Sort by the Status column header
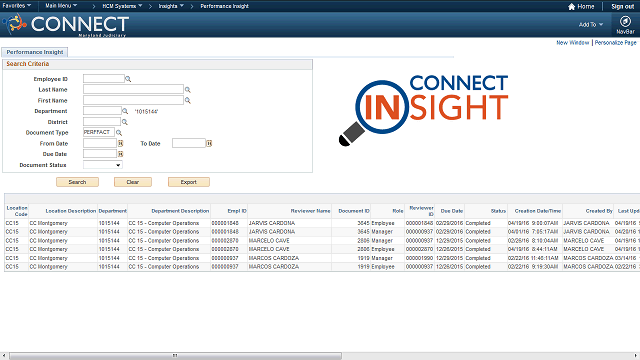 point(498,211)
